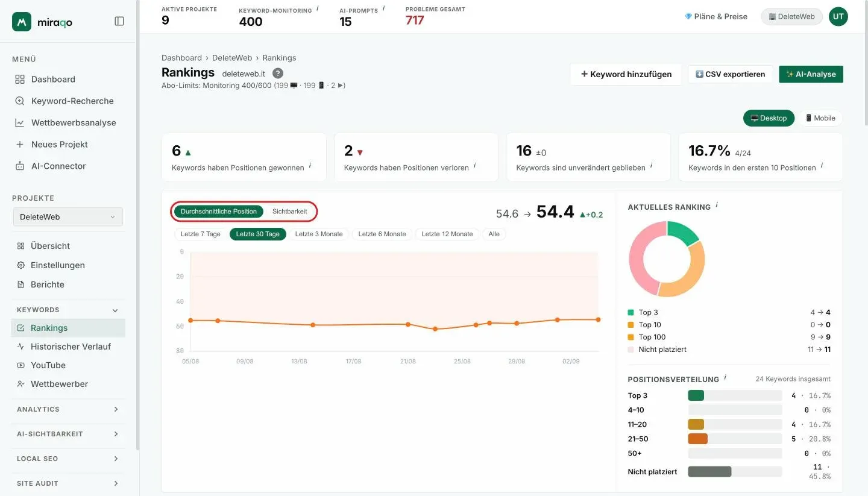Click Keyword hinzufügen button
The image size is (868, 496).
[x=626, y=74]
